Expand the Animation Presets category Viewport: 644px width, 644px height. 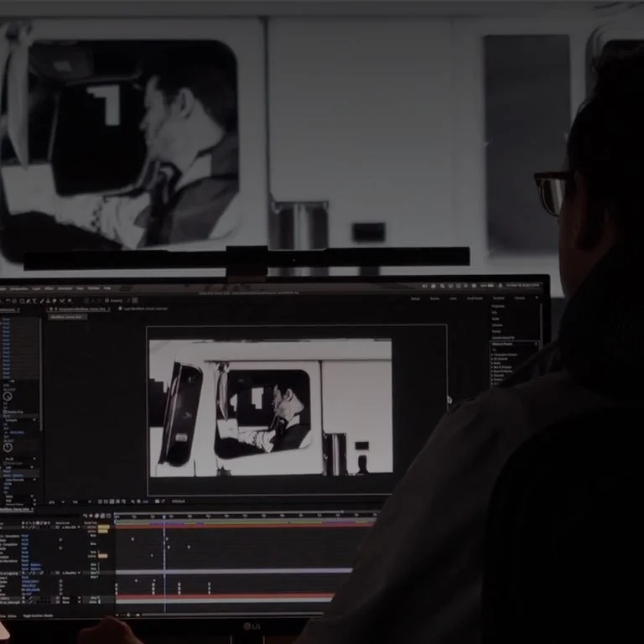[x=491, y=355]
